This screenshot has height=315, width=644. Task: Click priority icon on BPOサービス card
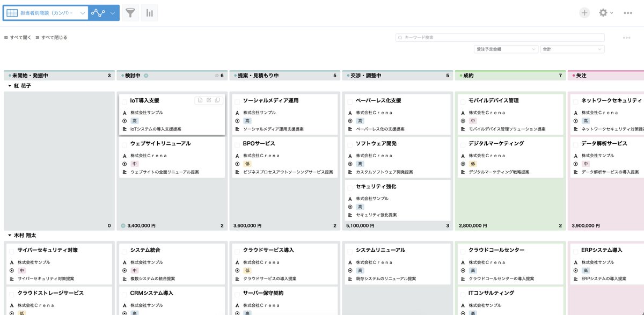click(x=237, y=164)
